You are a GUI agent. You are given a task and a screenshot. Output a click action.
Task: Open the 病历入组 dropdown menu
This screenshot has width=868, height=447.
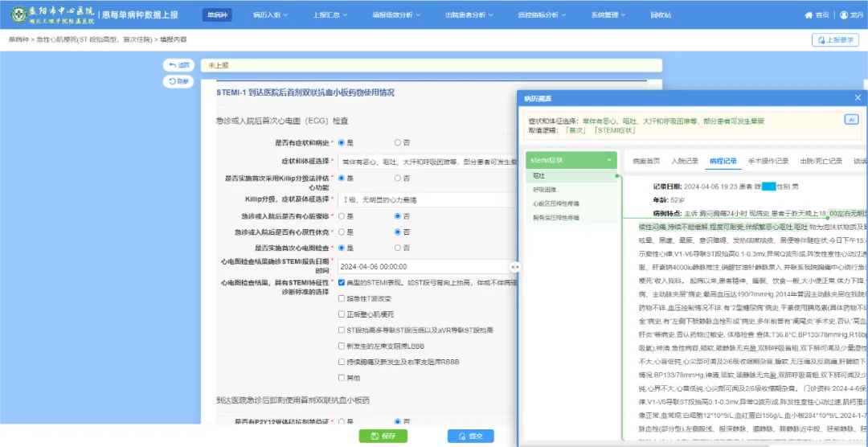pos(270,15)
